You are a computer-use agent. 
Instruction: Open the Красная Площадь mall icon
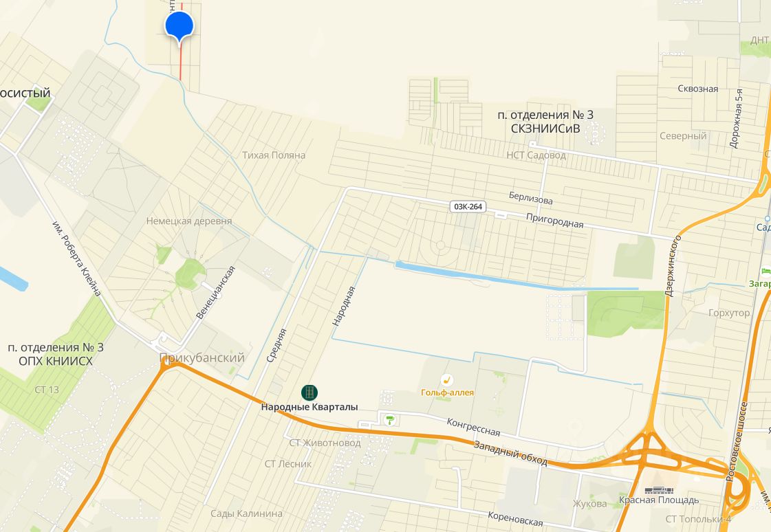(x=658, y=490)
